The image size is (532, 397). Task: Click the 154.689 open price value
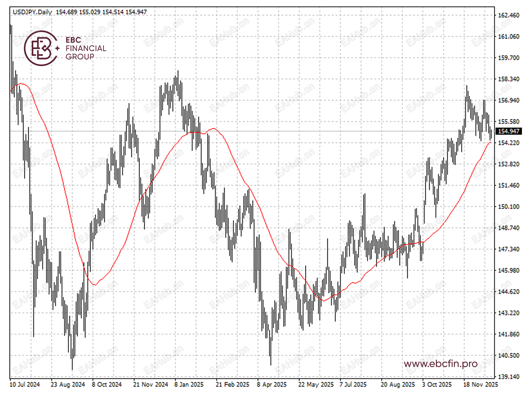[x=67, y=12]
